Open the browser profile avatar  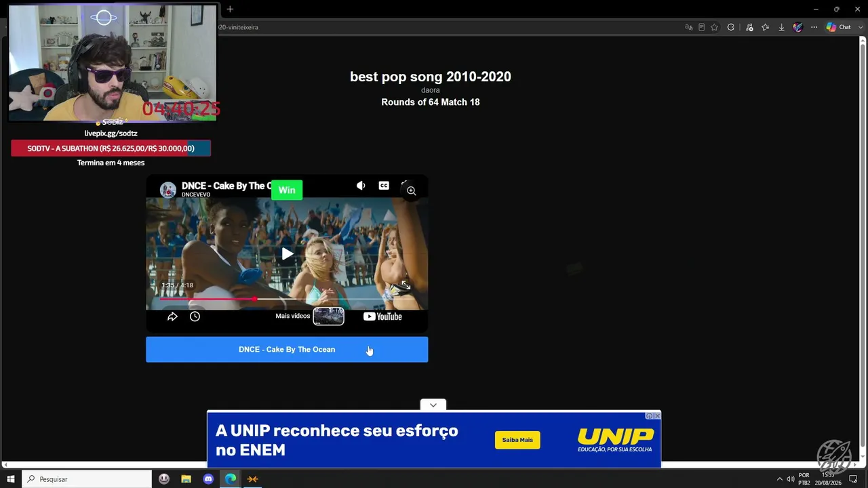click(797, 27)
